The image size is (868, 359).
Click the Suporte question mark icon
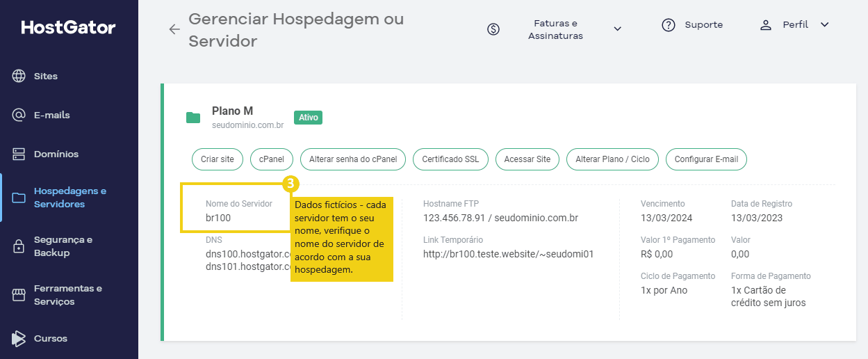(669, 25)
